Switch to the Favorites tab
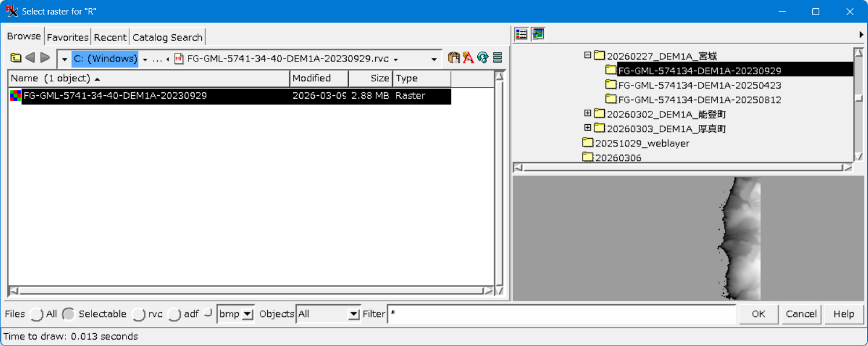 pyautogui.click(x=68, y=37)
